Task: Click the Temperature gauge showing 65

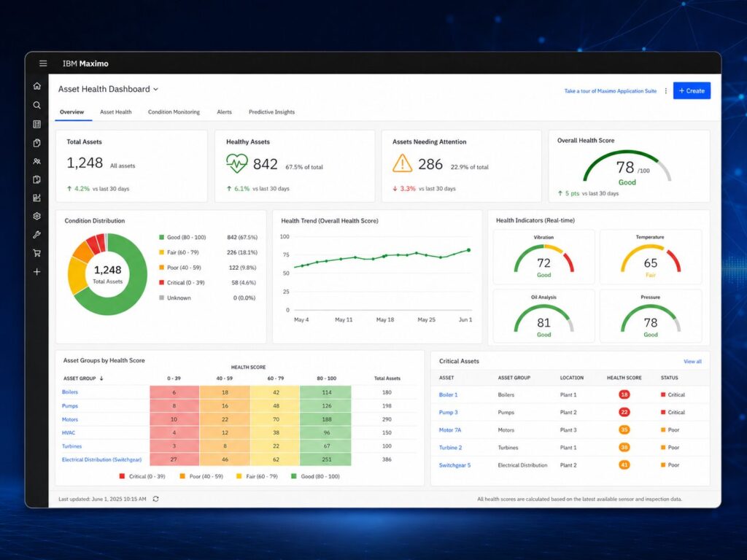Action: [x=651, y=260]
